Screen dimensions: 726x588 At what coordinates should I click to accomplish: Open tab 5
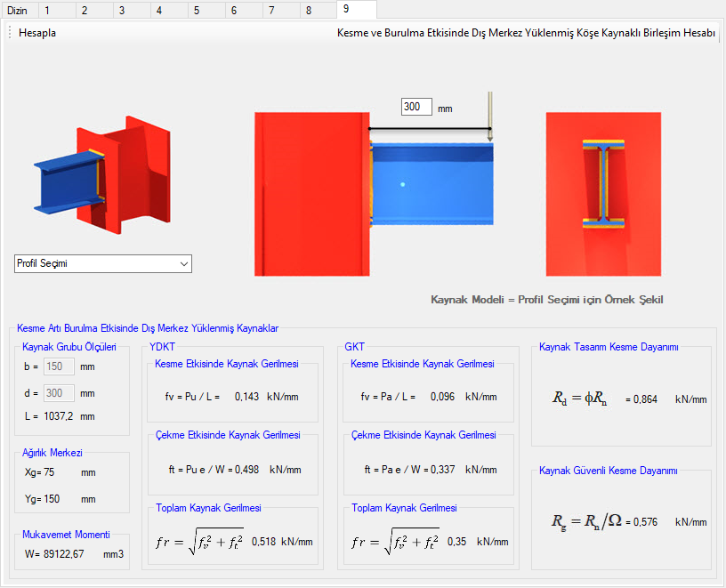[x=206, y=10]
